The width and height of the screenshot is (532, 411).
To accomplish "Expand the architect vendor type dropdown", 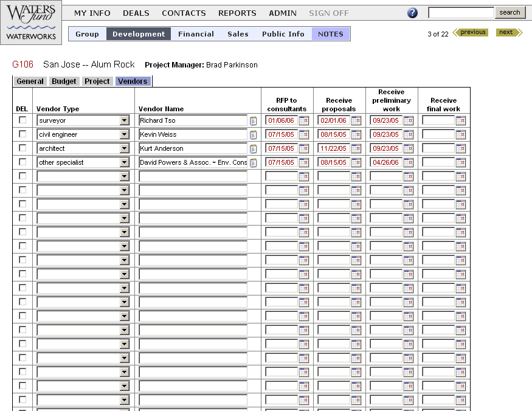I will pyautogui.click(x=125, y=148).
